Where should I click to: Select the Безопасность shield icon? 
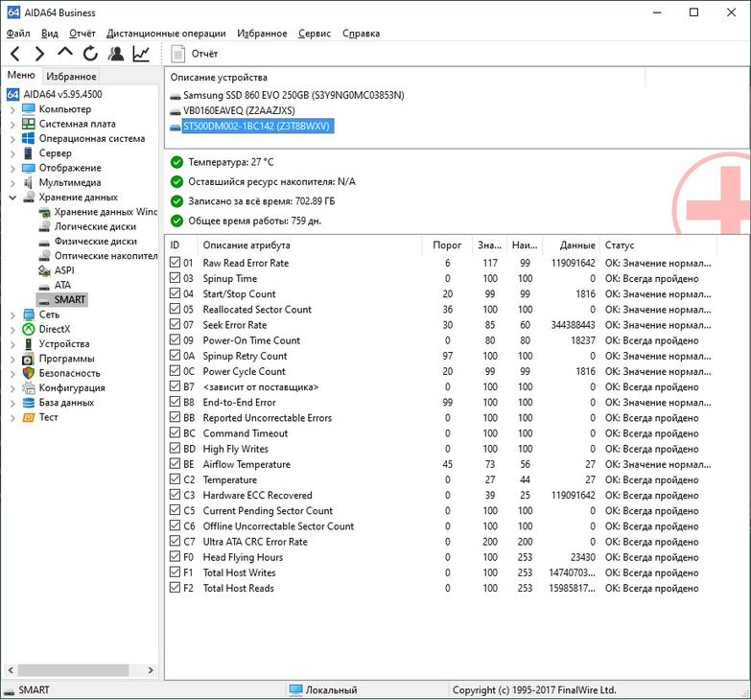point(29,373)
